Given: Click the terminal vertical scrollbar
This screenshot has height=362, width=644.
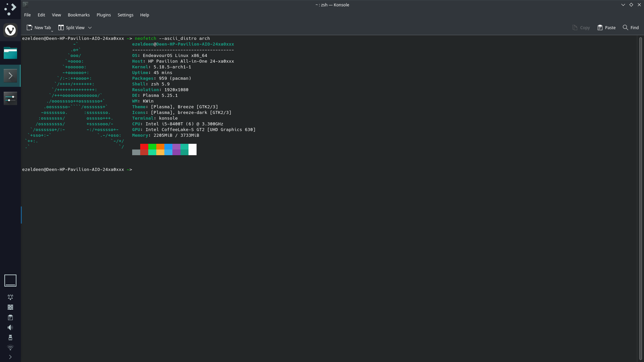Looking at the screenshot, I should pos(640,198).
